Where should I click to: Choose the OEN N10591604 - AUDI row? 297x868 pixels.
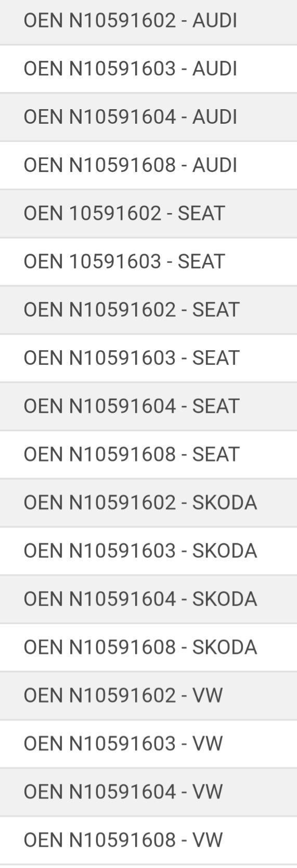coord(148,117)
